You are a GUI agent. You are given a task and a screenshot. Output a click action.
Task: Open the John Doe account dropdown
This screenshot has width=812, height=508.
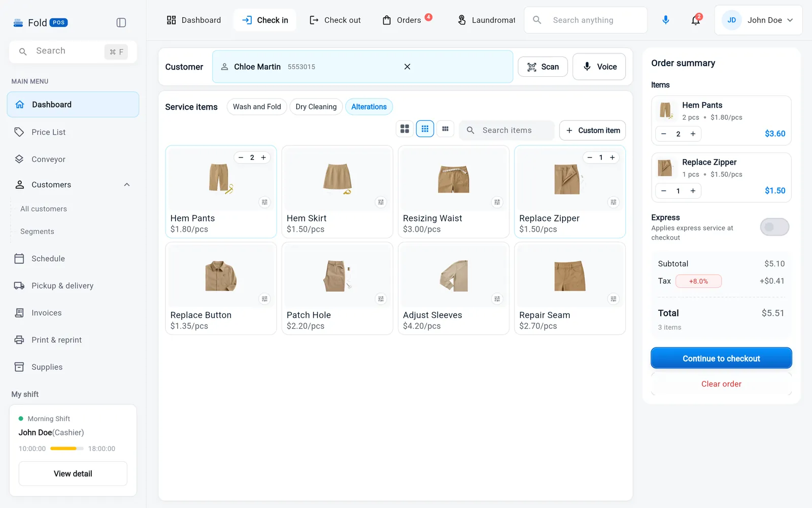758,20
